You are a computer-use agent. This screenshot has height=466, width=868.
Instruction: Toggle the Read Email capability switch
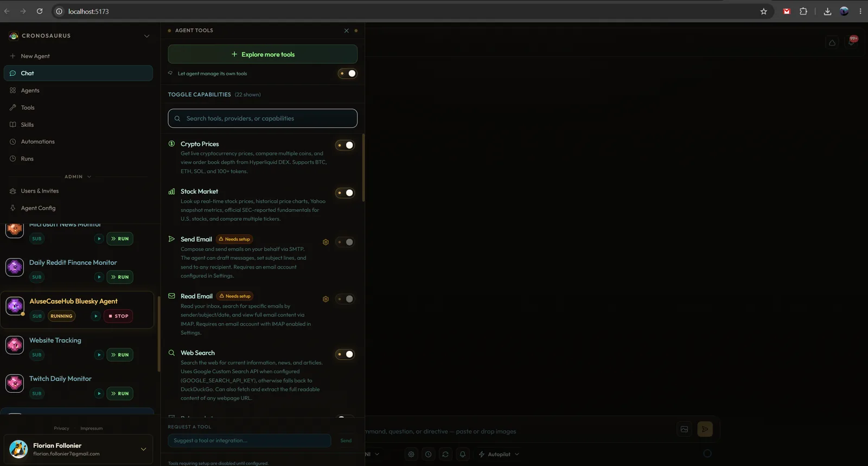[x=345, y=299]
